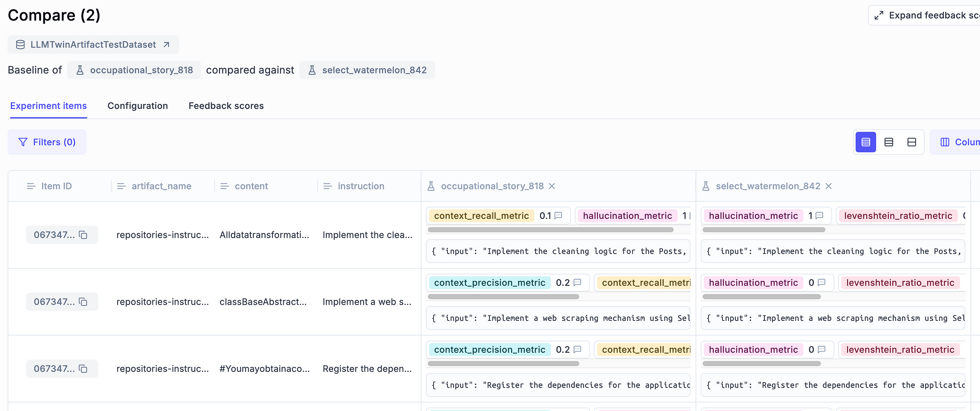Click levenshtein_ratio_metric tag in #Youmayobtainaco row

[900, 350]
